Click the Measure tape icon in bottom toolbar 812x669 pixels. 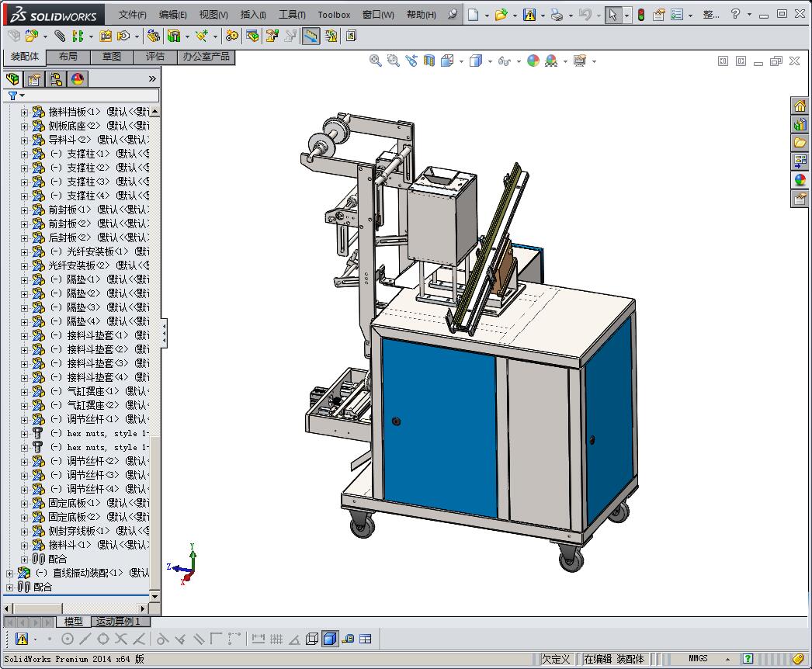click(x=348, y=639)
